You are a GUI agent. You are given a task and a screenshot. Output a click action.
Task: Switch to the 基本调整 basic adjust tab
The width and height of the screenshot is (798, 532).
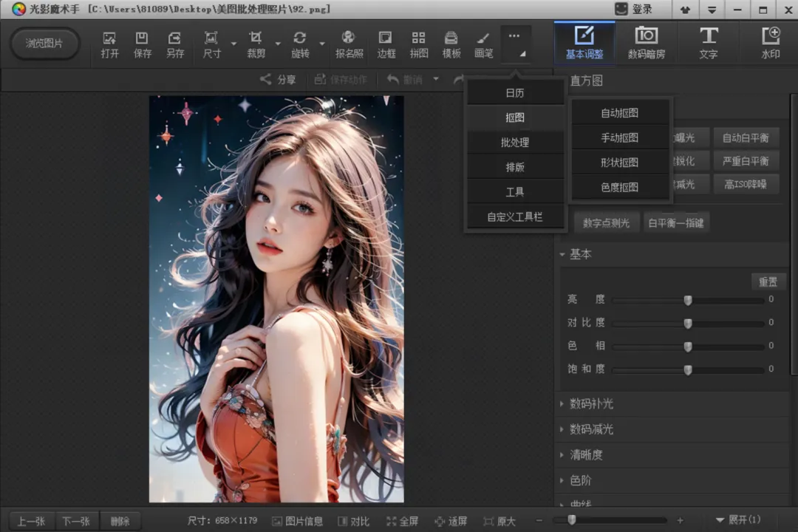584,43
